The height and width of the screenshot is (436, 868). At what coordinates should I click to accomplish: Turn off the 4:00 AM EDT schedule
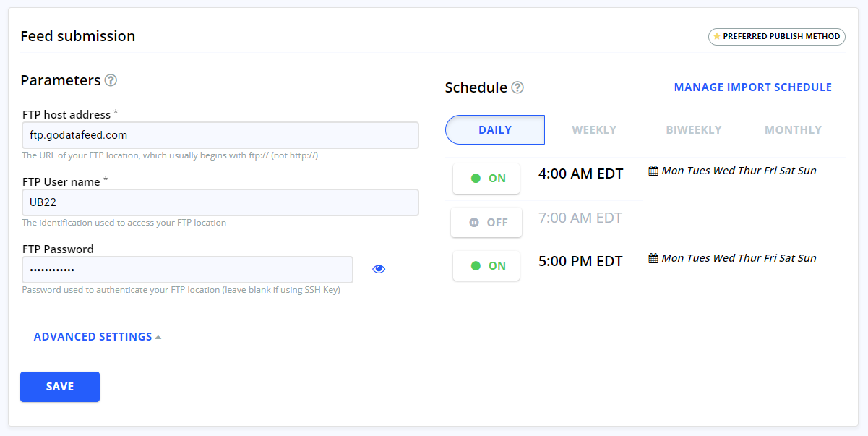(486, 179)
